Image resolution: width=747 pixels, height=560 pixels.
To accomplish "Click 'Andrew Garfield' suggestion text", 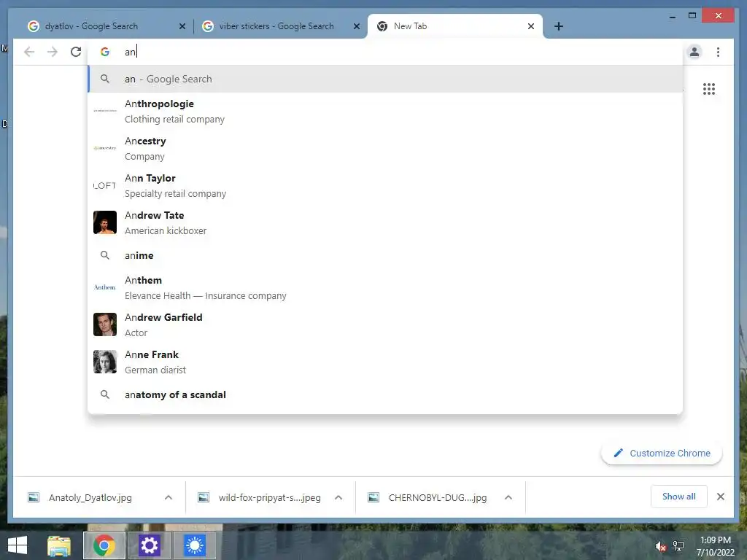I will click(x=163, y=317).
